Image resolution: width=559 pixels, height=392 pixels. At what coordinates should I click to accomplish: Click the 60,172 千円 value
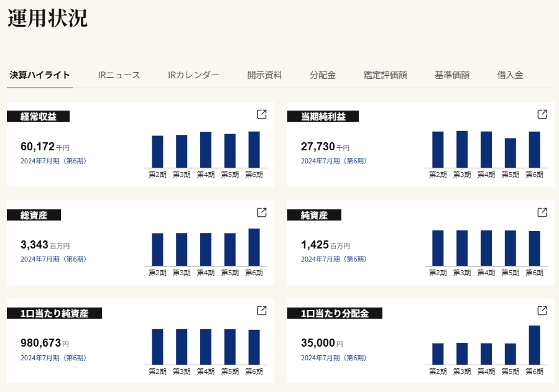click(x=45, y=147)
